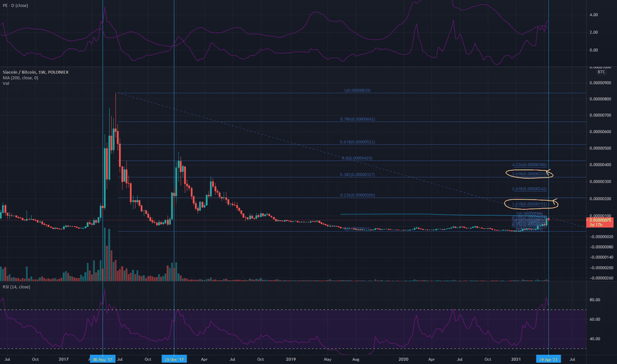The width and height of the screenshot is (617, 364).
Task: Click -0.00000140 on the price scale
Action: pos(601,257)
